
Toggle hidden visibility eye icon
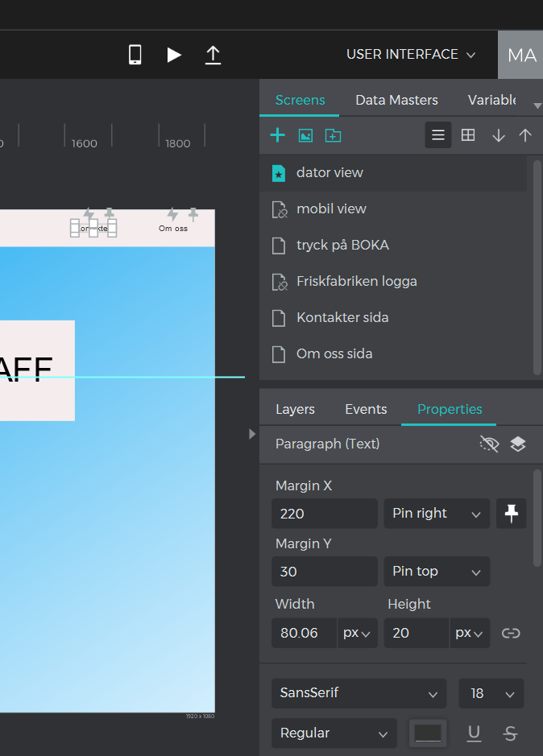(489, 444)
